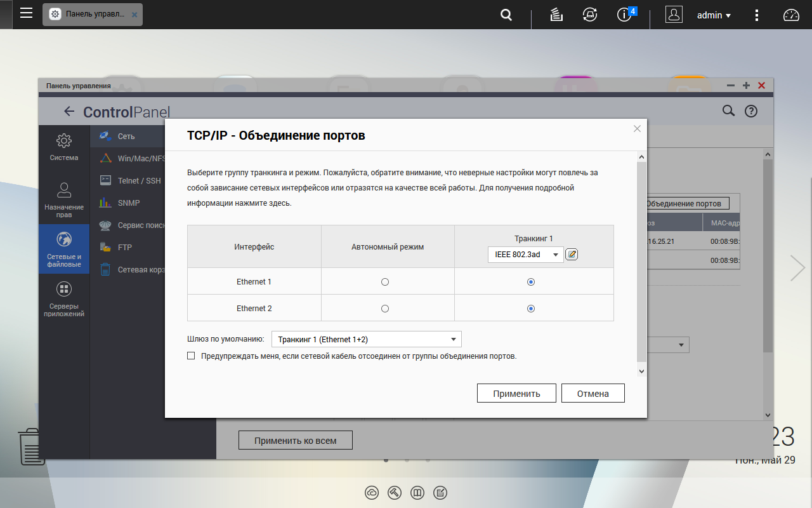Click Control Panel search magnifier icon

(x=729, y=110)
